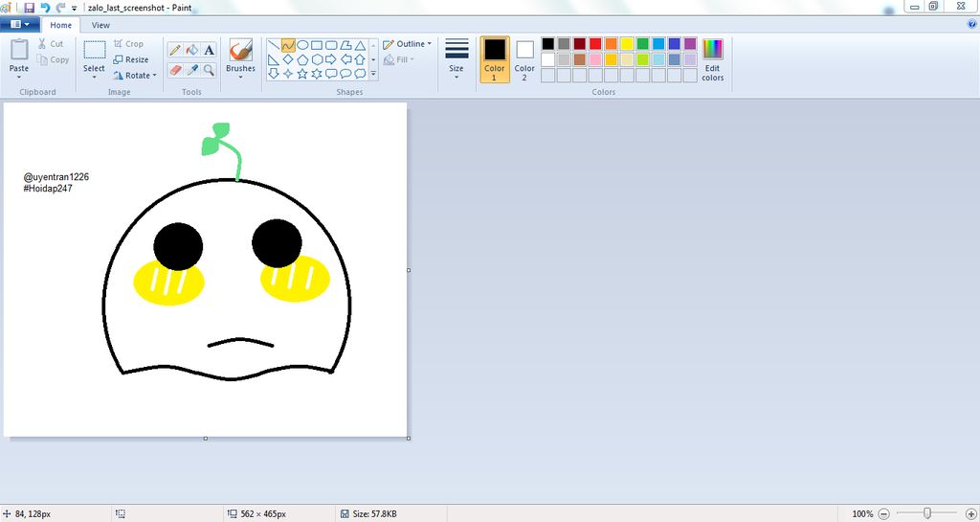
Task: Open the Paste options dropdown arrow
Action: tap(19, 78)
